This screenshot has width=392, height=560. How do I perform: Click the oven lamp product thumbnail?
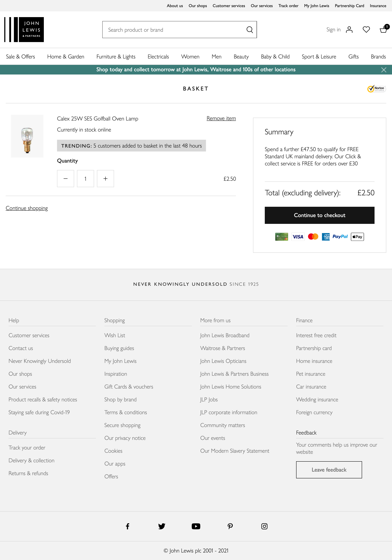point(27,136)
